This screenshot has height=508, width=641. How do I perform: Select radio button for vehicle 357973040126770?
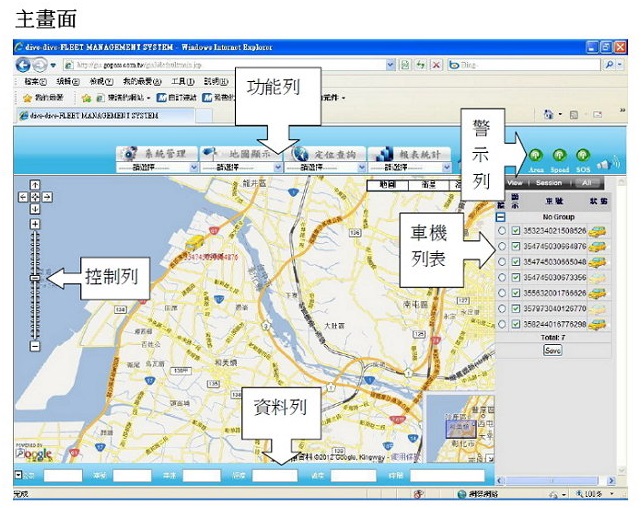click(x=502, y=309)
